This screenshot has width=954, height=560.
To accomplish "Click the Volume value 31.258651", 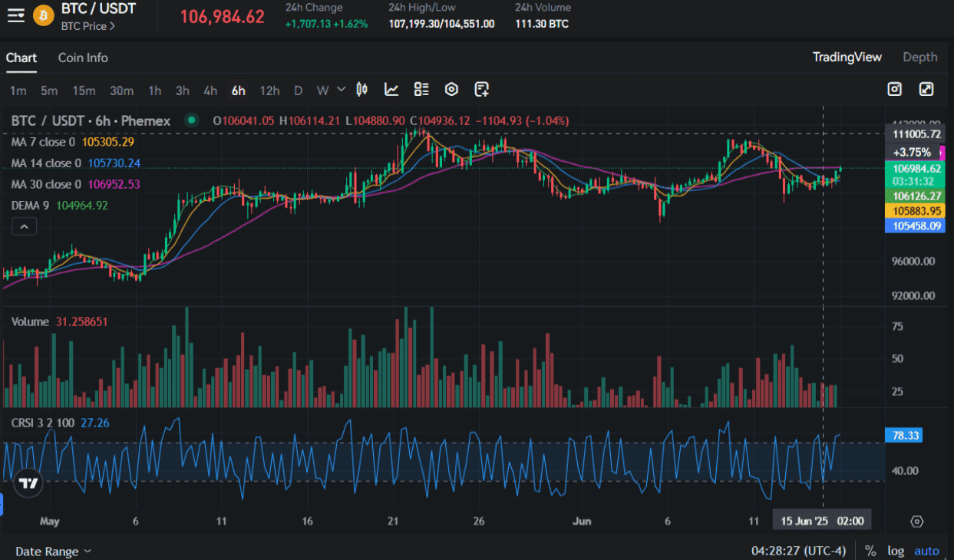I will tap(81, 321).
